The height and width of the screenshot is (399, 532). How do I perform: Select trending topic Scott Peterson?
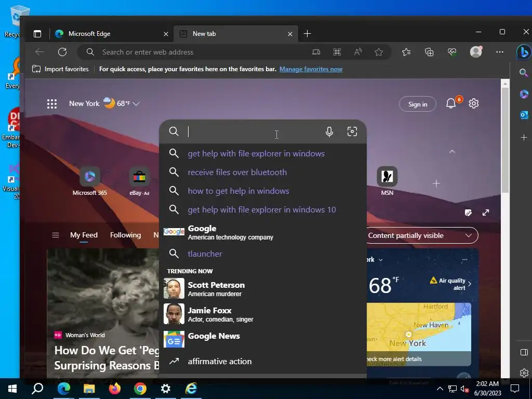pyautogui.click(x=262, y=289)
